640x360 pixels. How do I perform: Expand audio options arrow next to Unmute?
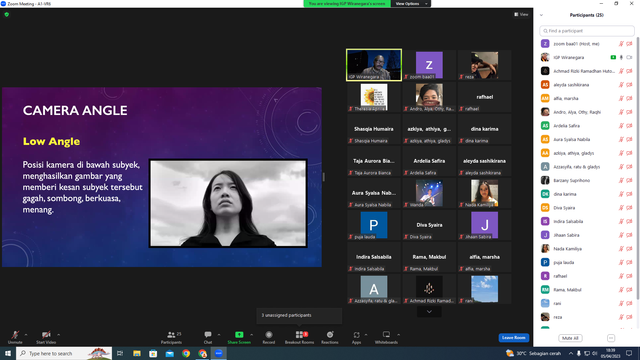pyautogui.click(x=26, y=335)
